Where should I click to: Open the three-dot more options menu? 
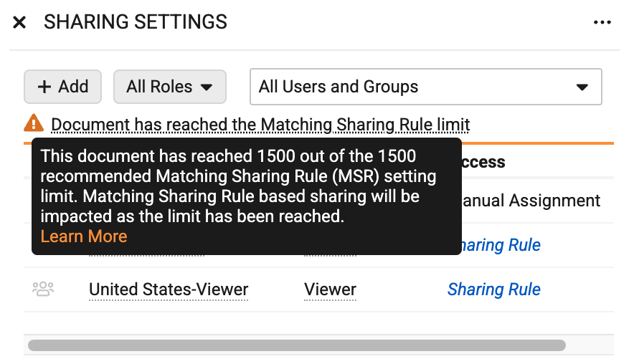(602, 22)
